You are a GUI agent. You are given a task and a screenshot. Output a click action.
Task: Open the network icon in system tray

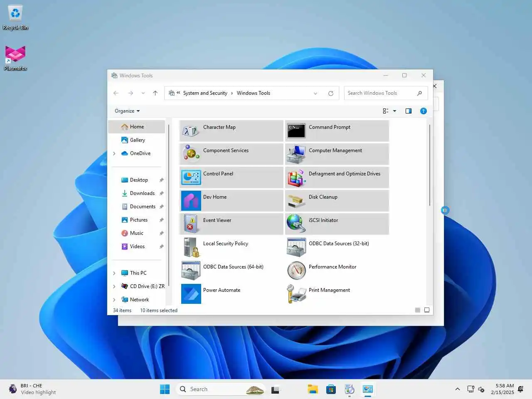pos(470,389)
